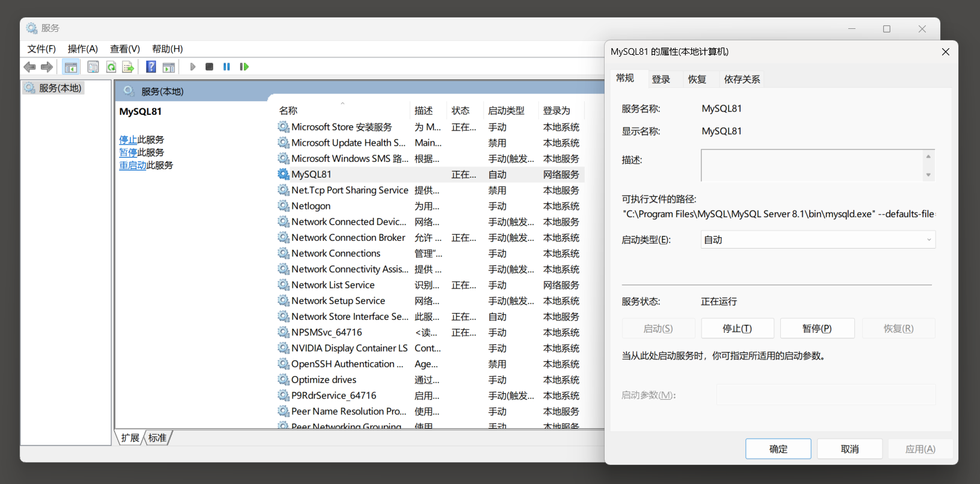Sort services by the 描述 column header
The height and width of the screenshot is (484, 980).
click(x=430, y=111)
